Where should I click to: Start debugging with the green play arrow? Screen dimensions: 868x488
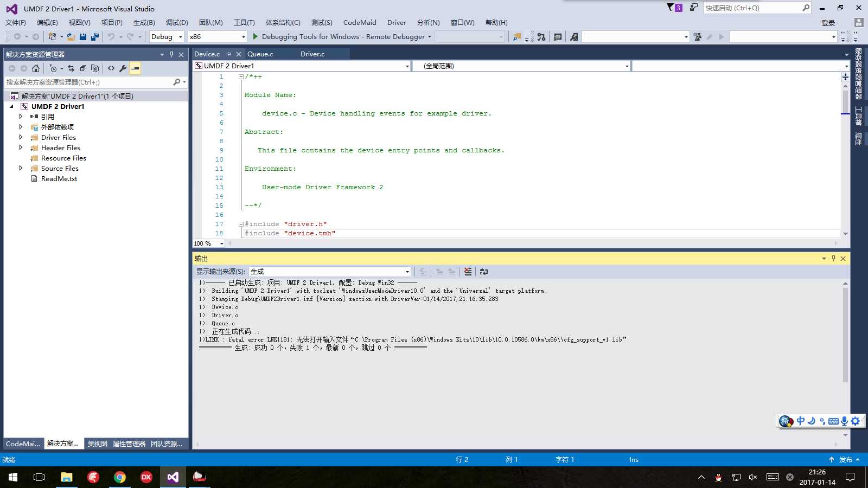pyautogui.click(x=256, y=36)
